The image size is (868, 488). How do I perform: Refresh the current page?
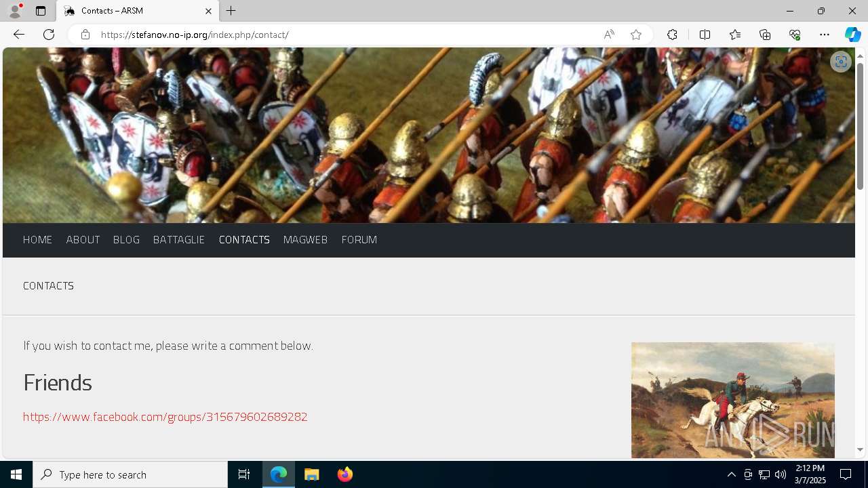[x=49, y=35]
